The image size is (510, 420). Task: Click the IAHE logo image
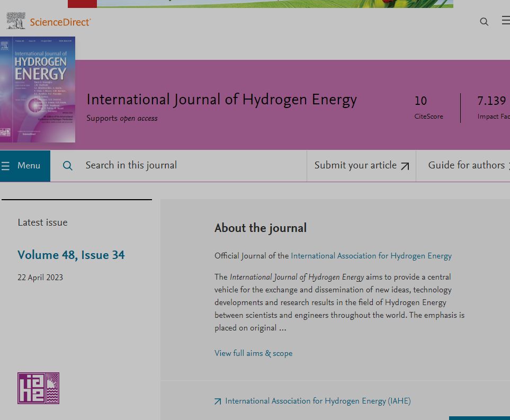coord(38,388)
